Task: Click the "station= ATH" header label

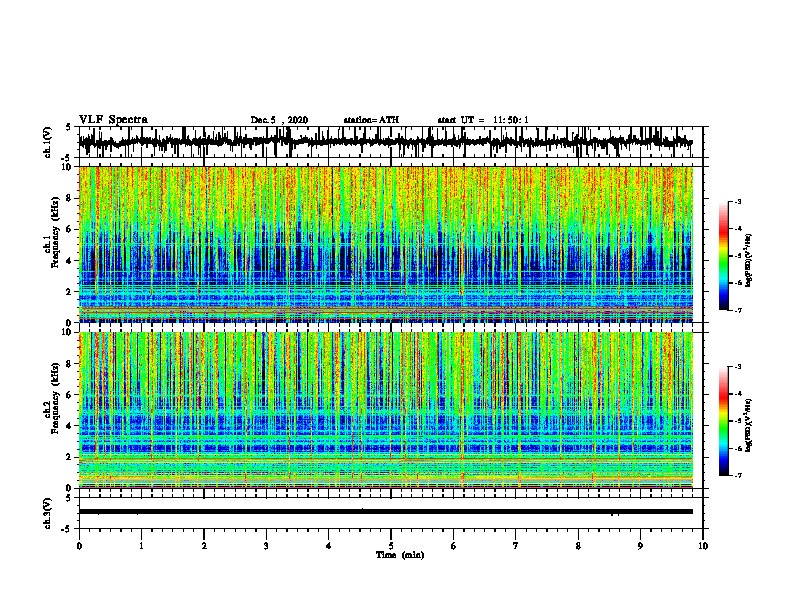Action: click(x=371, y=120)
